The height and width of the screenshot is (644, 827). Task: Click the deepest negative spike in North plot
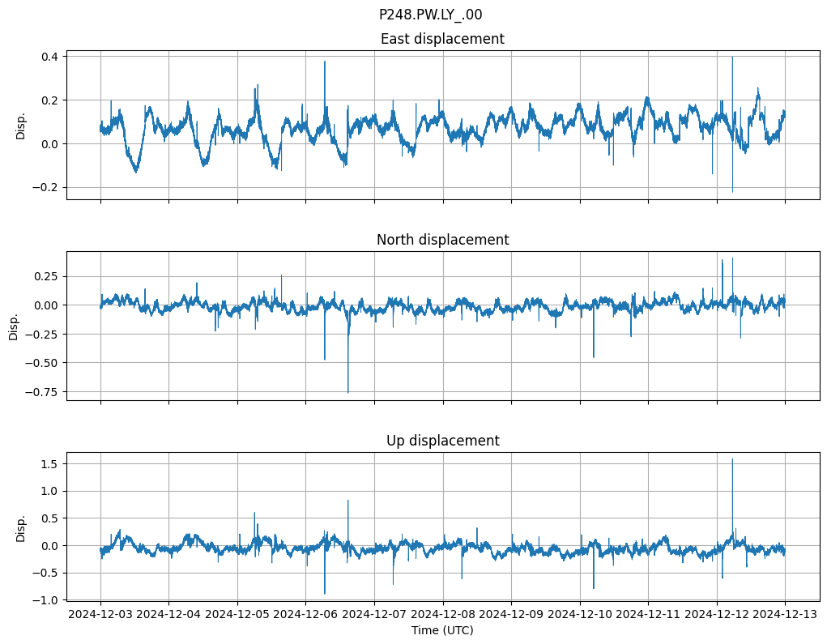pyautogui.click(x=348, y=392)
